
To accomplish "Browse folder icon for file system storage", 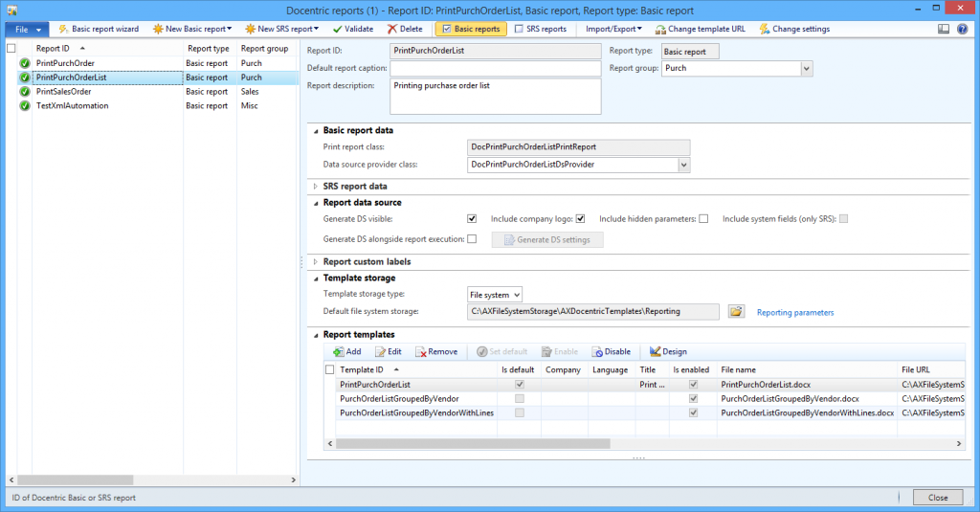I will tap(736, 311).
